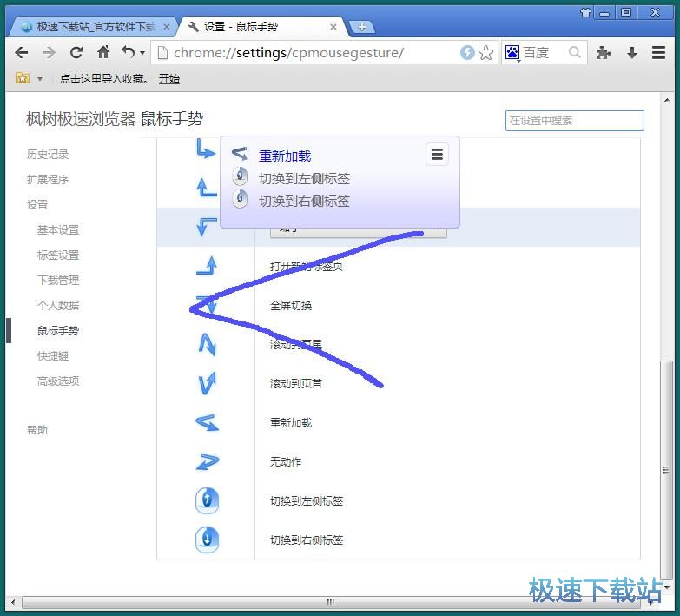Open the extensions puzzle icon

click(604, 53)
